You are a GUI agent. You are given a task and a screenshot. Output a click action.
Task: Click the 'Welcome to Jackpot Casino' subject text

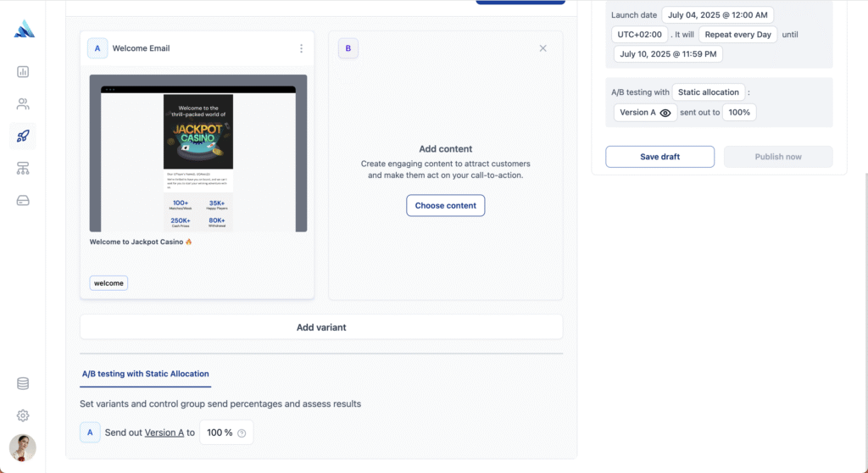tap(141, 242)
